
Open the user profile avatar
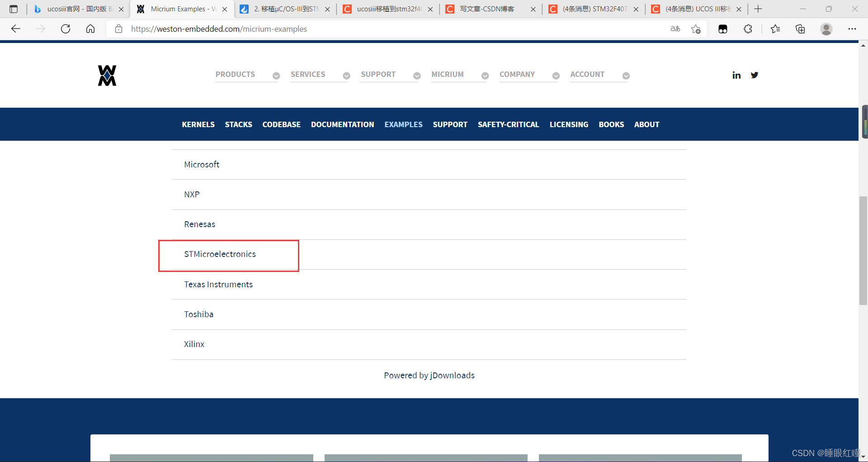(826, 29)
